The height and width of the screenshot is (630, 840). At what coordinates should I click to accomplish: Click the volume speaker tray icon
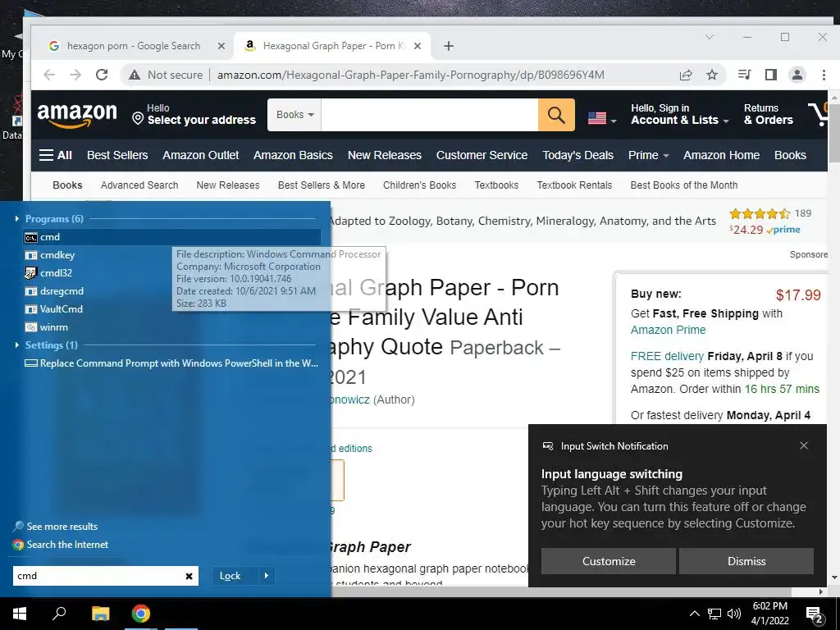734,614
